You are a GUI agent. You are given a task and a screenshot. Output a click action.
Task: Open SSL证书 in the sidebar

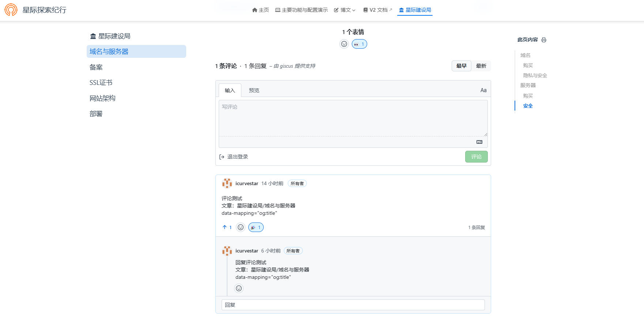(101, 83)
